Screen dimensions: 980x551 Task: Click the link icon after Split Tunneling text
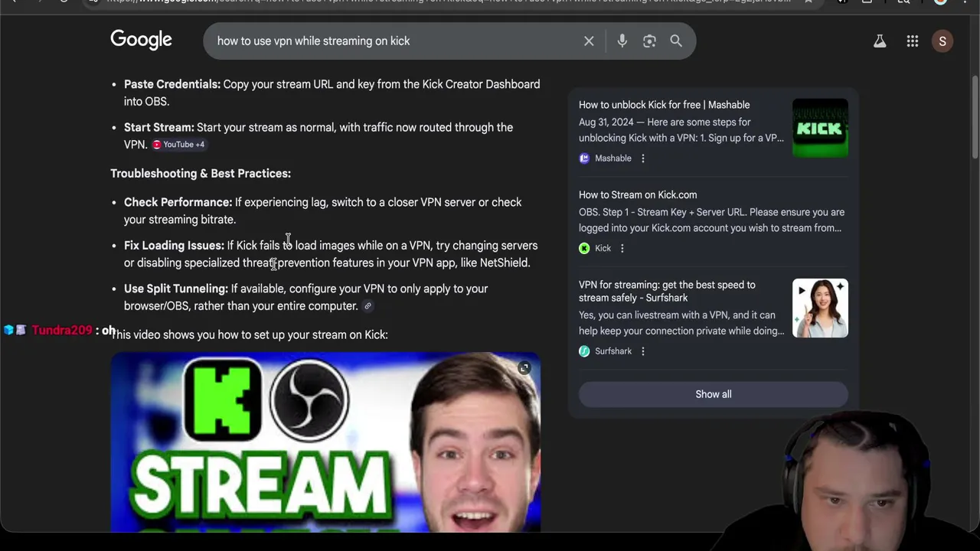tap(367, 306)
